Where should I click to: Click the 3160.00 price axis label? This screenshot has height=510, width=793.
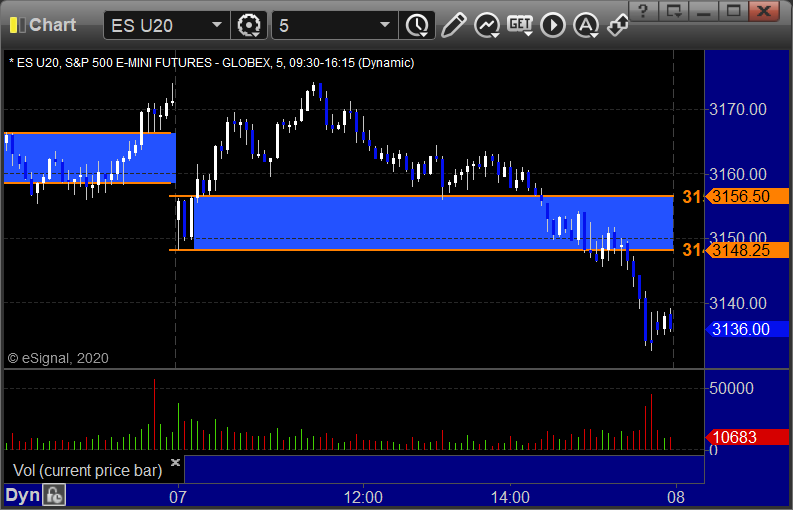click(738, 175)
